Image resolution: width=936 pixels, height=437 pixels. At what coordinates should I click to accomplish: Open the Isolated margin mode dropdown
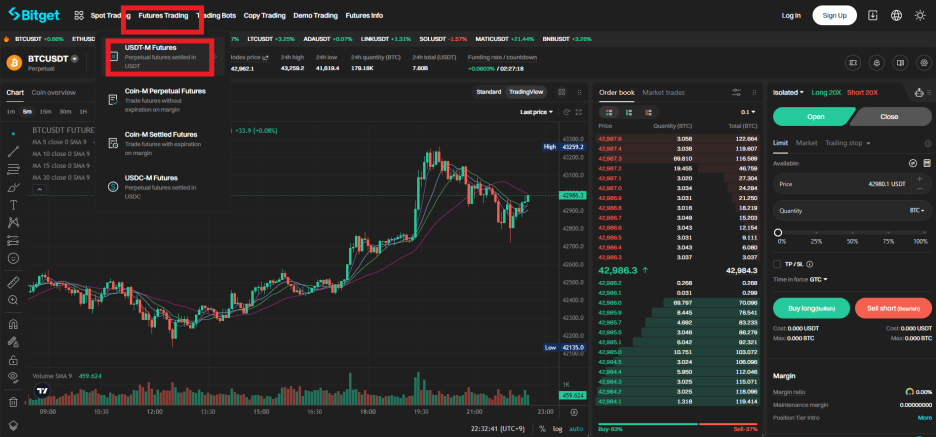point(788,93)
